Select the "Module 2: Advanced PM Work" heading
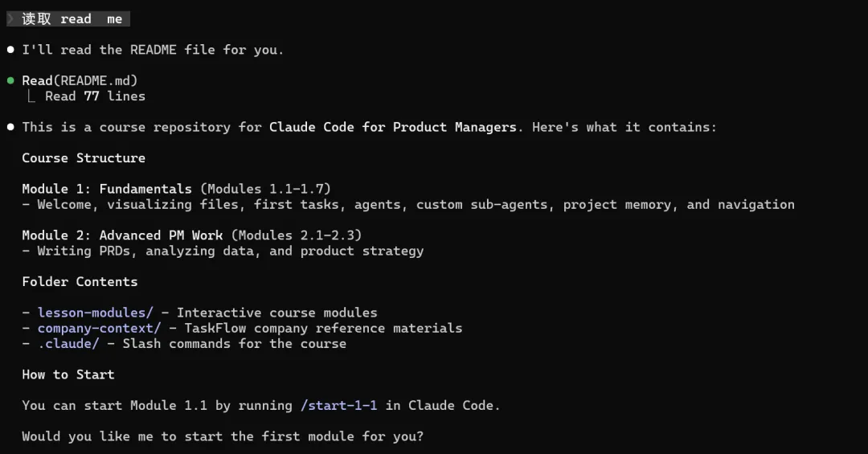 point(122,235)
